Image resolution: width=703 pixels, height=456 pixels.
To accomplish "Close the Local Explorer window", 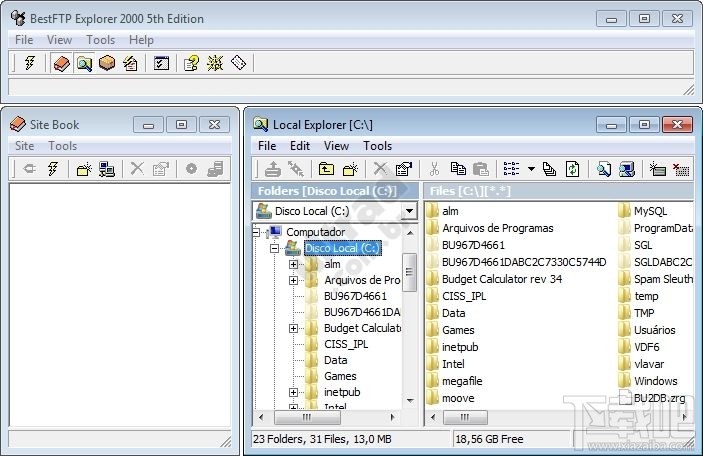I will (677, 124).
